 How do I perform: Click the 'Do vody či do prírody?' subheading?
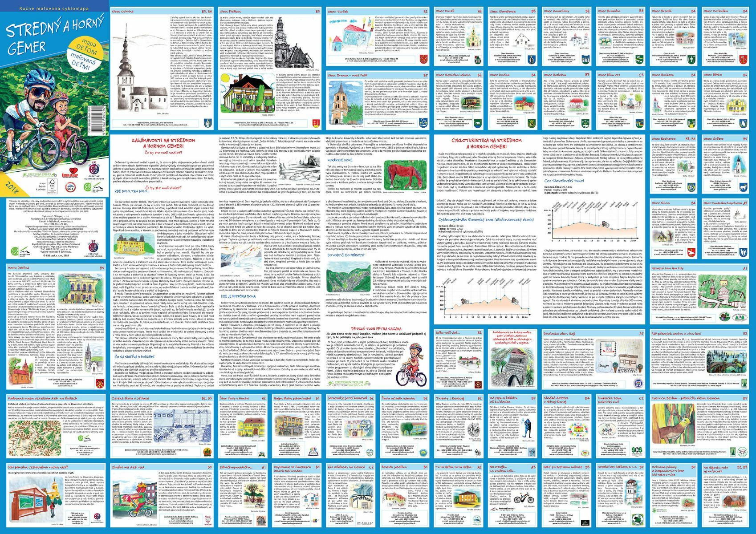(x=345, y=255)
